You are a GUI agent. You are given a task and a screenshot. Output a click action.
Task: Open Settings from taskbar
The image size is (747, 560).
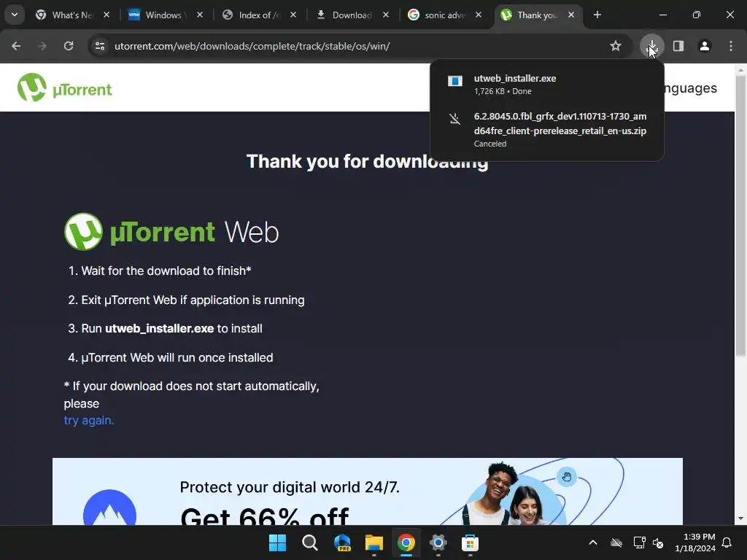438,542
